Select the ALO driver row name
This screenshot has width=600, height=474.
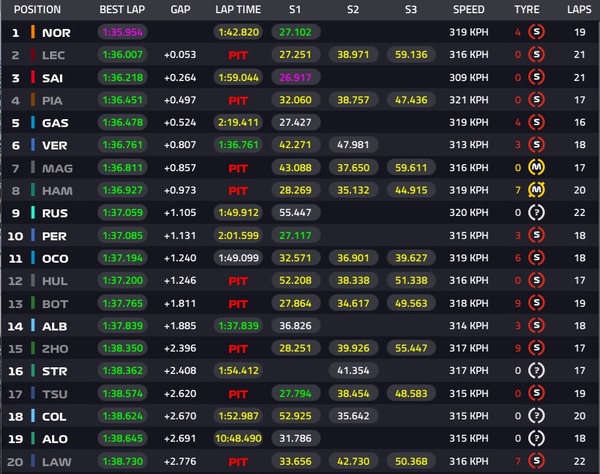click(x=55, y=439)
